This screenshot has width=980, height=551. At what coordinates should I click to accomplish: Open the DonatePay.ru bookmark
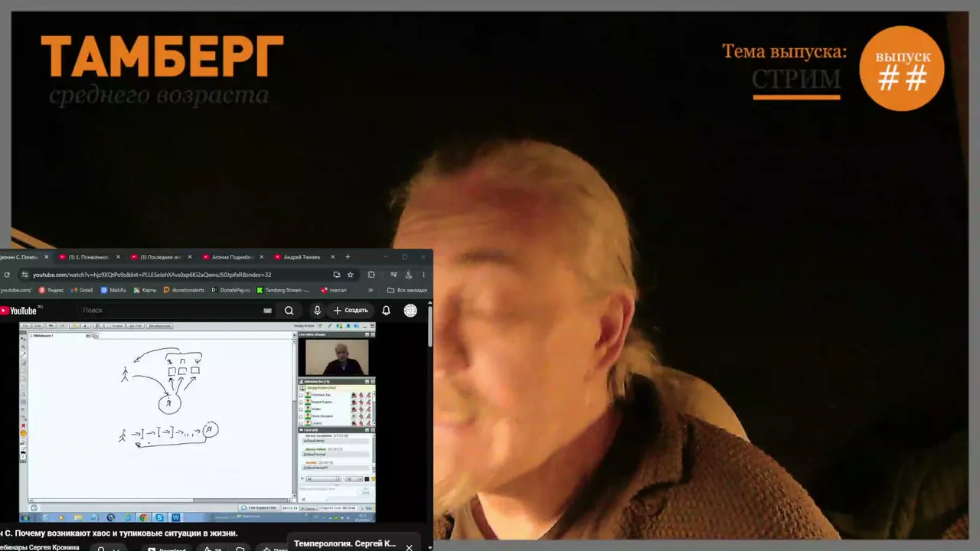click(230, 290)
